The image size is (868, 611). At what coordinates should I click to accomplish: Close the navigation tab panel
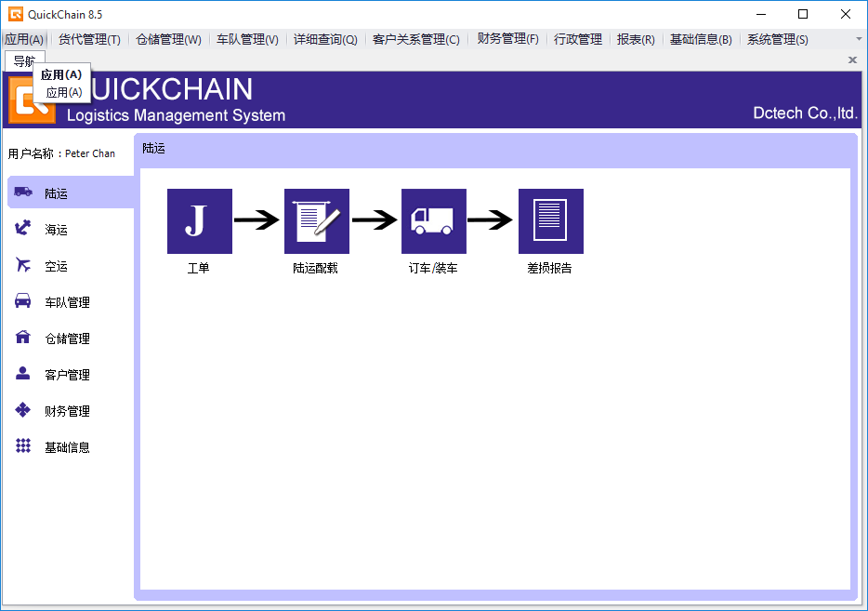852,60
